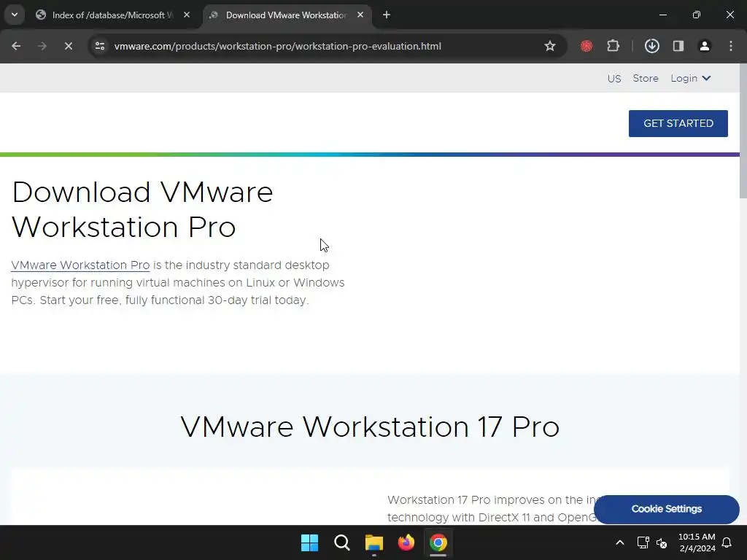Click the GET STARTED button

coord(678,123)
